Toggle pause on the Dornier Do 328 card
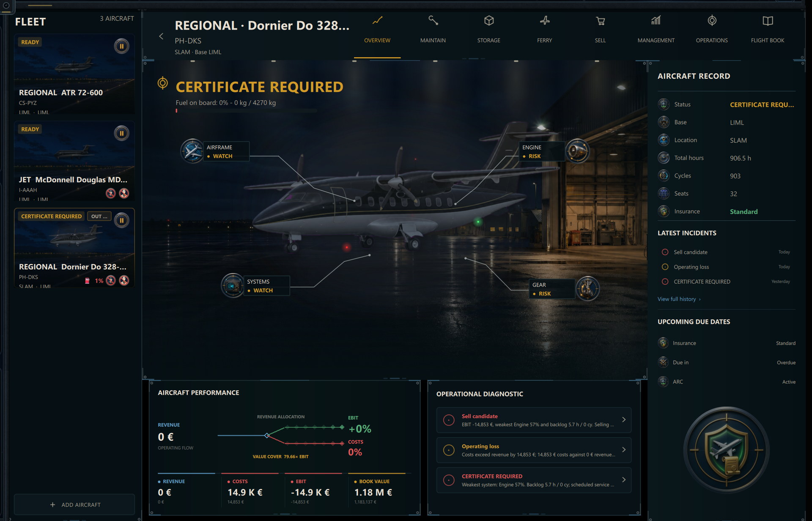This screenshot has height=521, width=812. (x=121, y=220)
